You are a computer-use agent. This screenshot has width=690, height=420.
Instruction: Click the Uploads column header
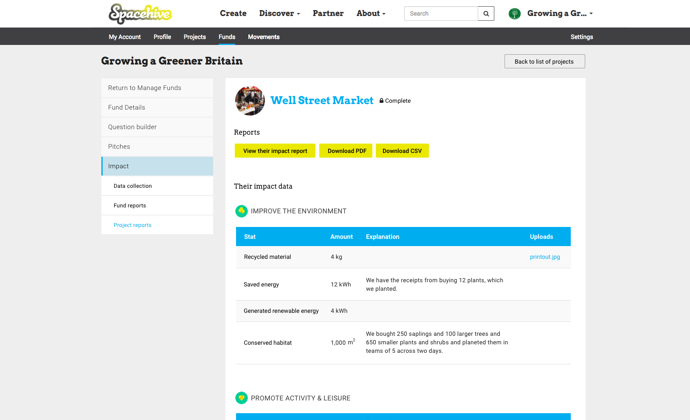[x=541, y=237]
